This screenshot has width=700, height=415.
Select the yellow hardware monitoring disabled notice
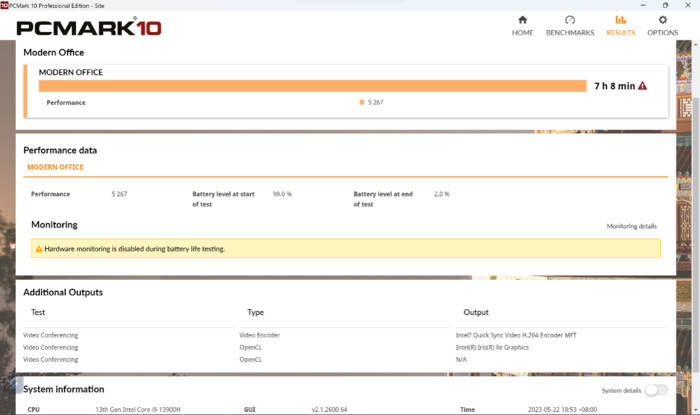[345, 248]
